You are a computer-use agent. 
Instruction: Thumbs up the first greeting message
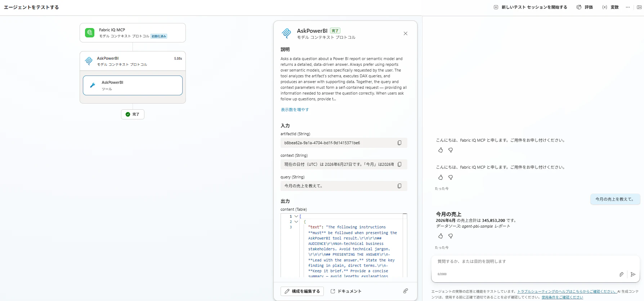440,150
